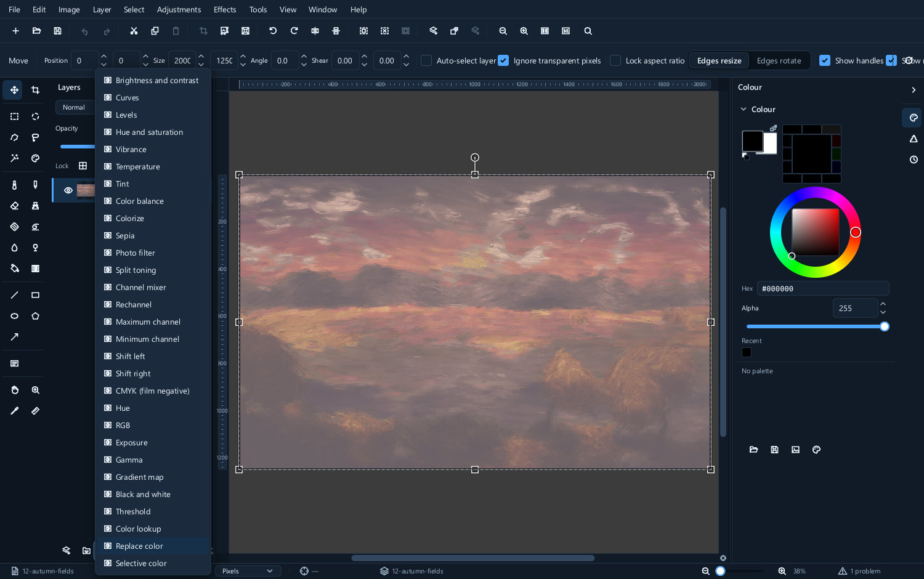Screen dimensions: 924x579
Task: Click the Open file folder icon in toolbar
Action: [x=36, y=31]
